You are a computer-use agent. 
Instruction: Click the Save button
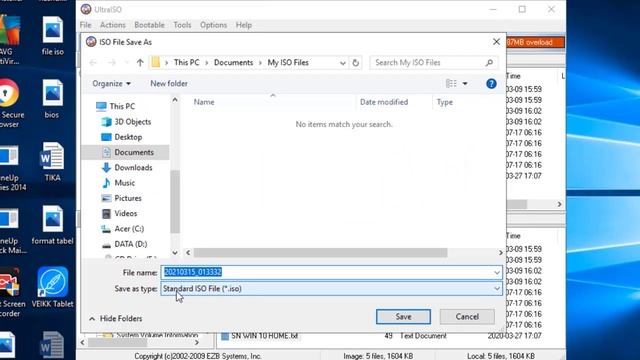click(x=403, y=317)
